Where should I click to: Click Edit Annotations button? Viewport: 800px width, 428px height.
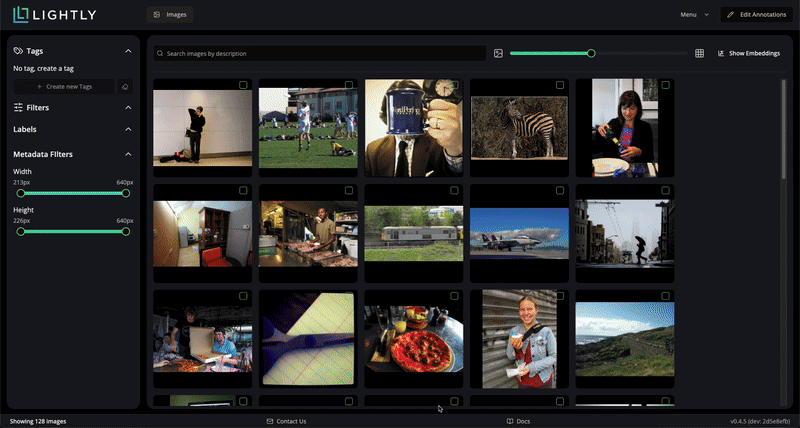[757, 15]
